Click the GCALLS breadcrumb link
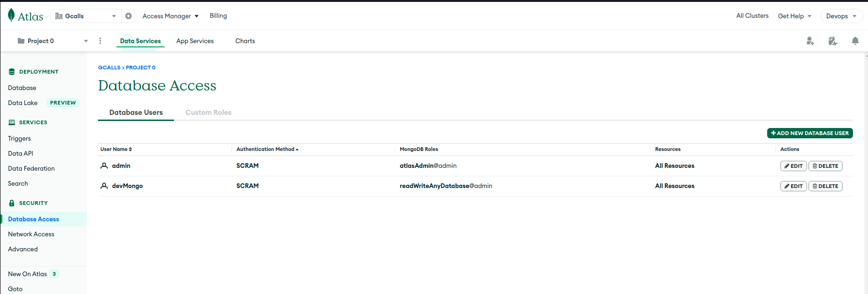868x294 pixels. (x=109, y=68)
